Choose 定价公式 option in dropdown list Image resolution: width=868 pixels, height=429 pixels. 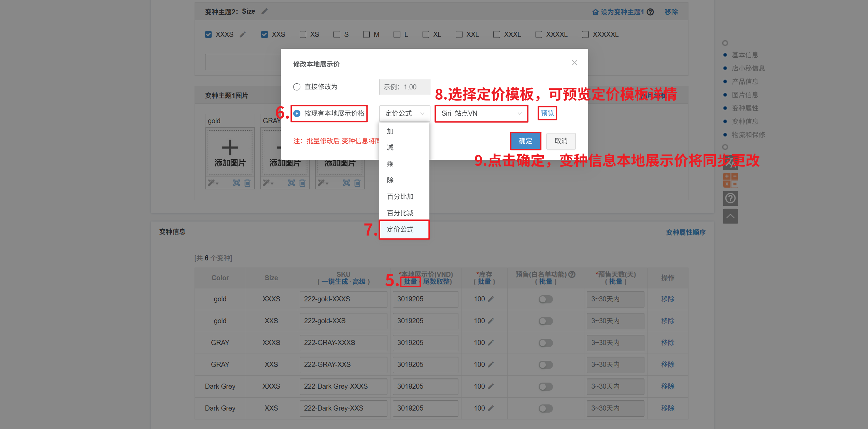400,229
